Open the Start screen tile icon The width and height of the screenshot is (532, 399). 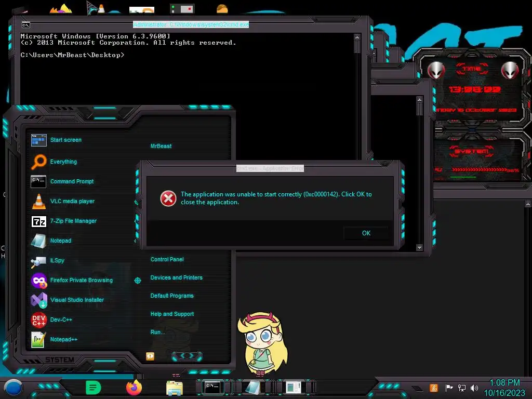38,140
